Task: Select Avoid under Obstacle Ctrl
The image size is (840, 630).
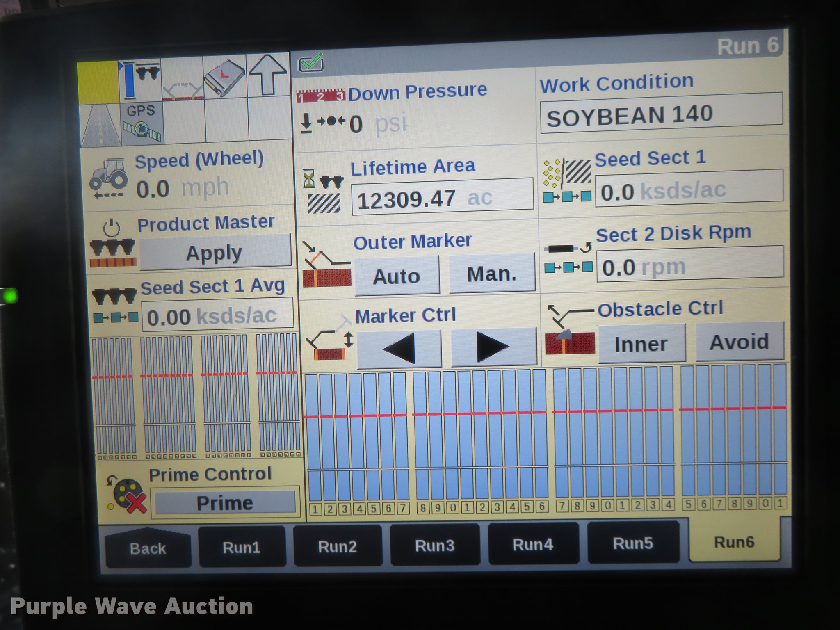Action: point(740,342)
